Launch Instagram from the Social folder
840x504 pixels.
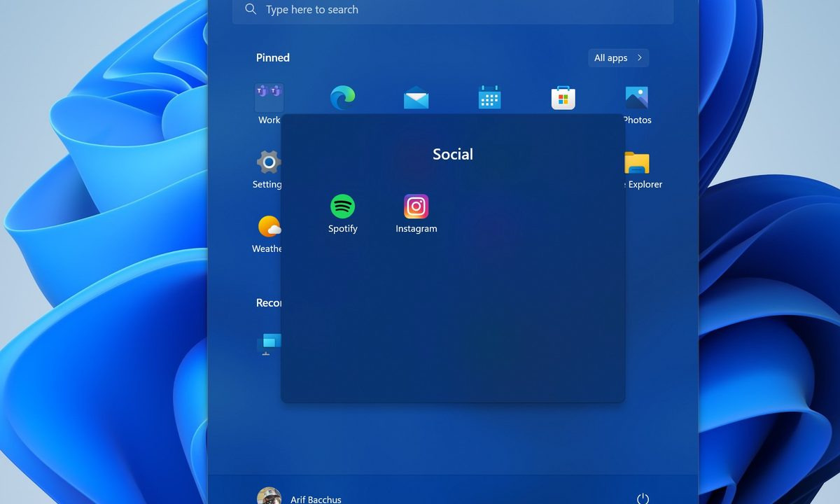point(416,206)
